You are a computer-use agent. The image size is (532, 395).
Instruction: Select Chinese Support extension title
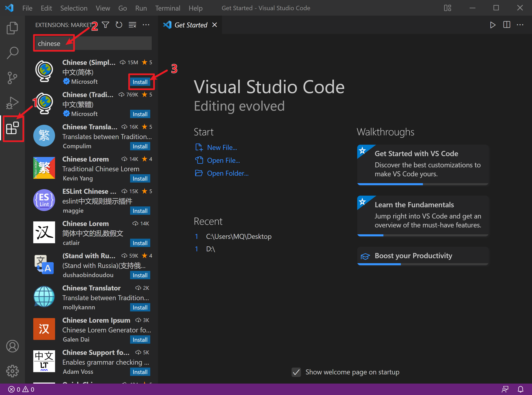click(96, 353)
